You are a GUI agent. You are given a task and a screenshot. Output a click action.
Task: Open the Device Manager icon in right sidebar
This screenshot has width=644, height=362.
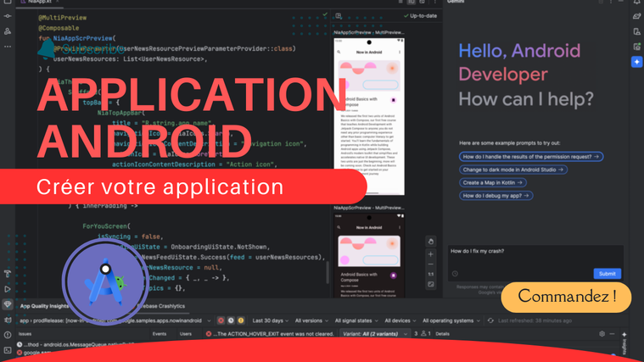click(636, 31)
